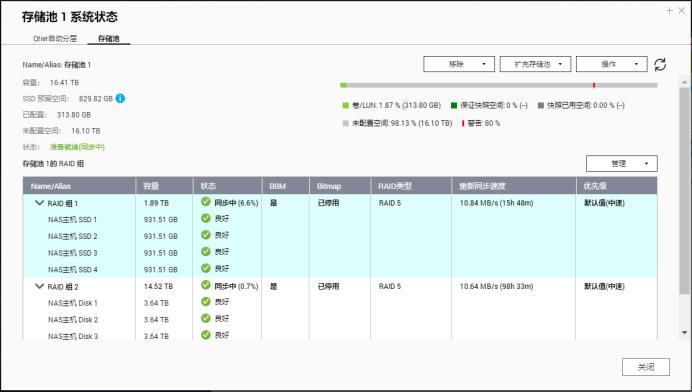Click the Bitmap column header
This screenshot has height=392, width=692.
point(340,186)
